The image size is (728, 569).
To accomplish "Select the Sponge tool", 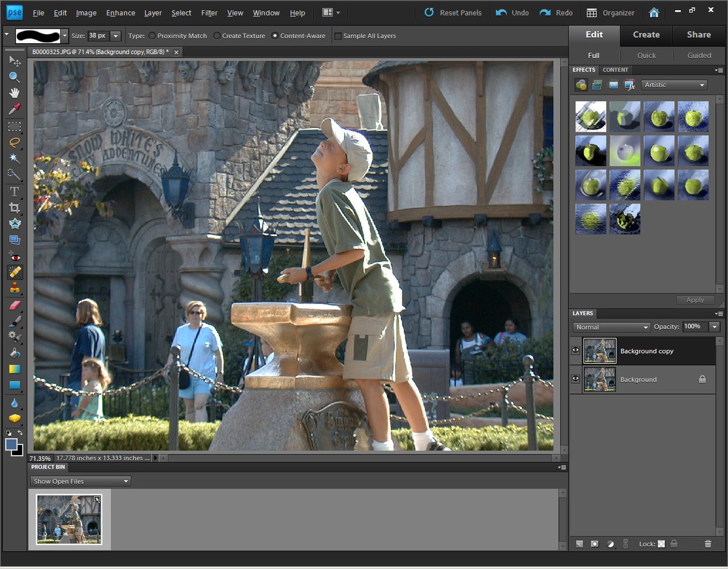I will pos(14,419).
